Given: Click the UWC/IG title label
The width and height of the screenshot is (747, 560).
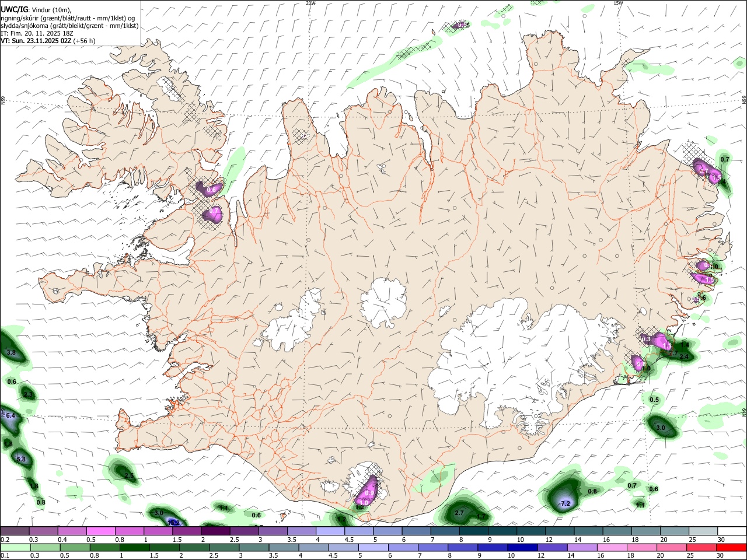Looking at the screenshot, I should pos(14,10).
